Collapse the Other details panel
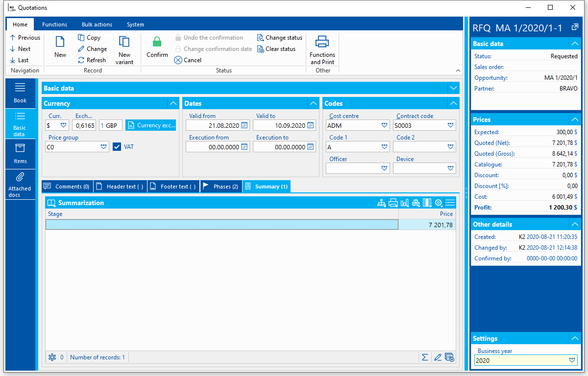Image resolution: width=588 pixels, height=376 pixels. (575, 224)
